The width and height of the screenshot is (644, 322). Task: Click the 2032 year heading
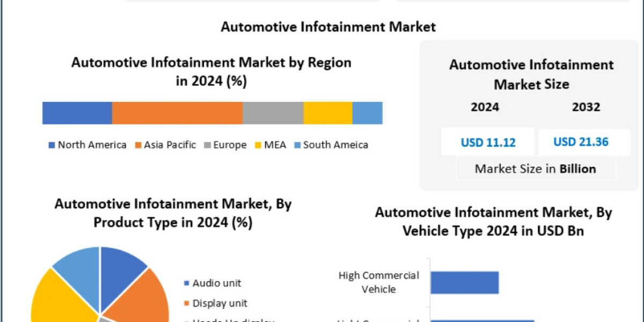(586, 107)
